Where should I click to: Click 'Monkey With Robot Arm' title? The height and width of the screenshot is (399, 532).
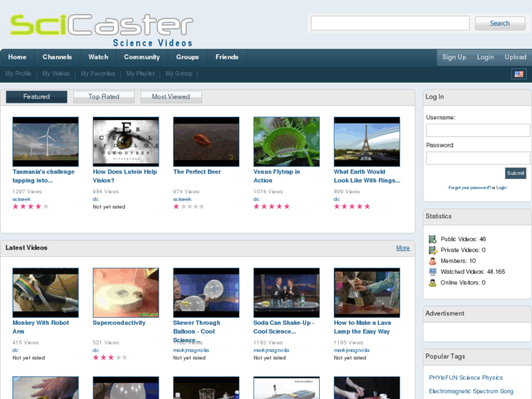(x=41, y=327)
